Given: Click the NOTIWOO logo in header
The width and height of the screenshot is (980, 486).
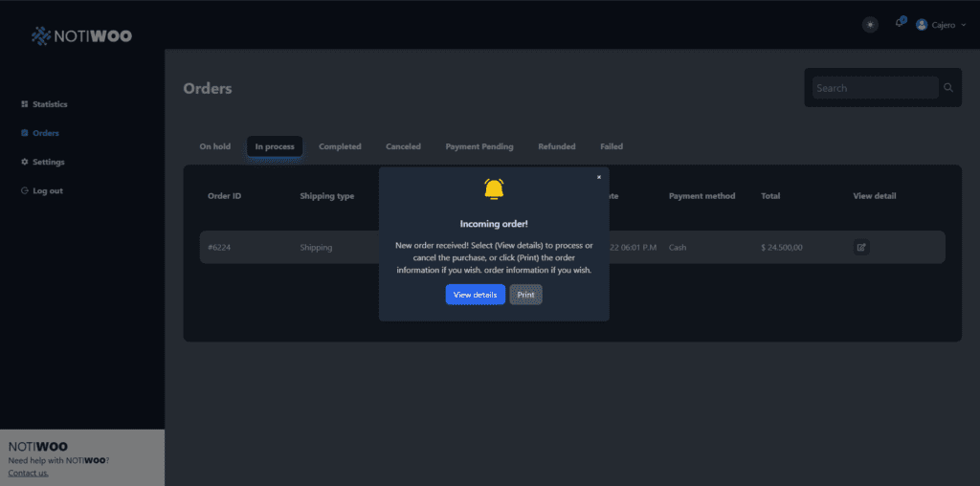Looking at the screenshot, I should pyautogui.click(x=82, y=36).
